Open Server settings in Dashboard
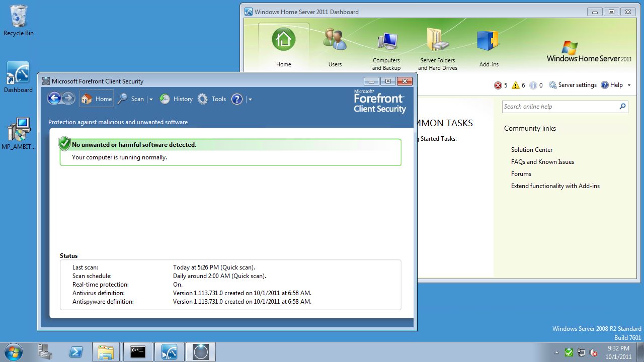The image size is (644, 362). [573, 85]
